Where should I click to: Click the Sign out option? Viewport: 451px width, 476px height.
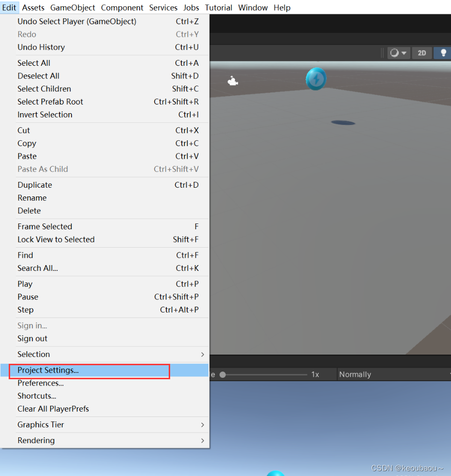point(32,339)
